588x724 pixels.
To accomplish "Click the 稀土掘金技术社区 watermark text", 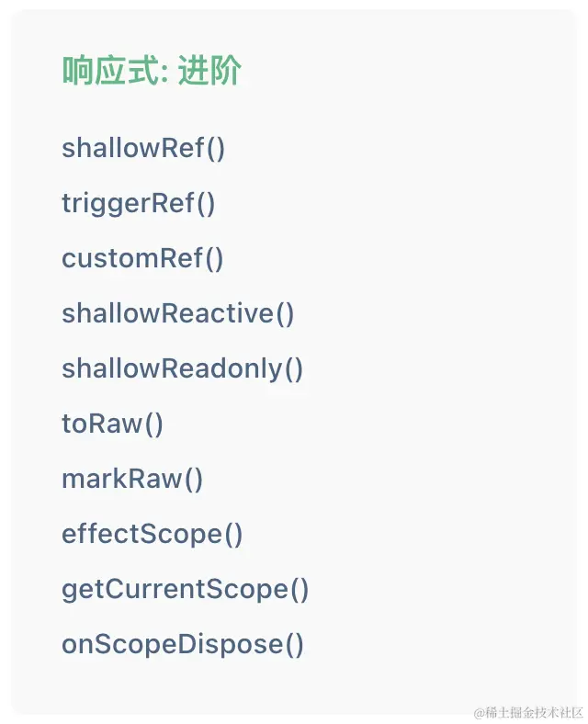I will pos(528,713).
